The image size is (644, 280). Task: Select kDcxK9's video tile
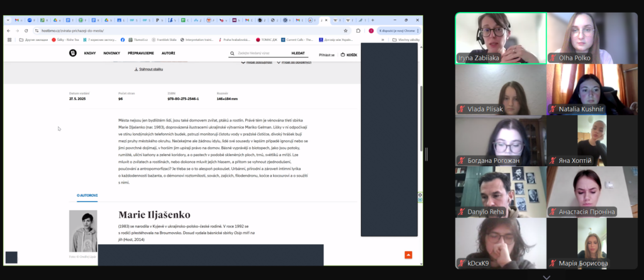(x=501, y=244)
